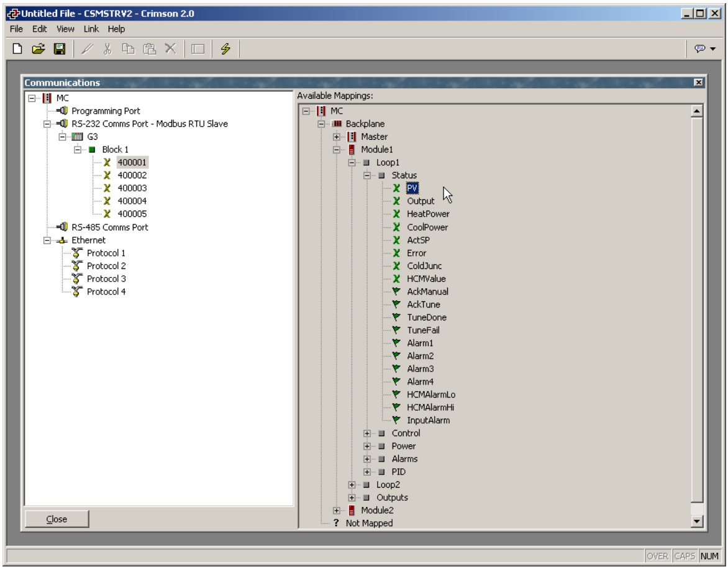Select register 400001 in Block 1

click(x=132, y=163)
